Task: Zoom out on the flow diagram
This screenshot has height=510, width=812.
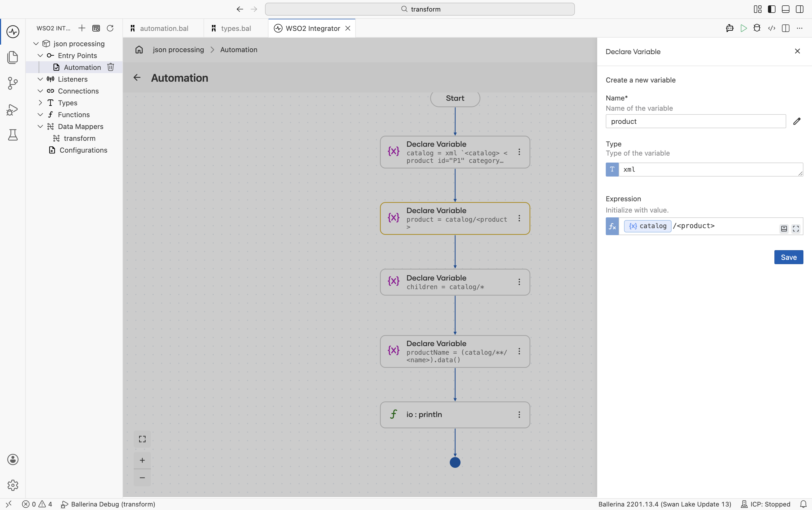Action: pyautogui.click(x=142, y=477)
